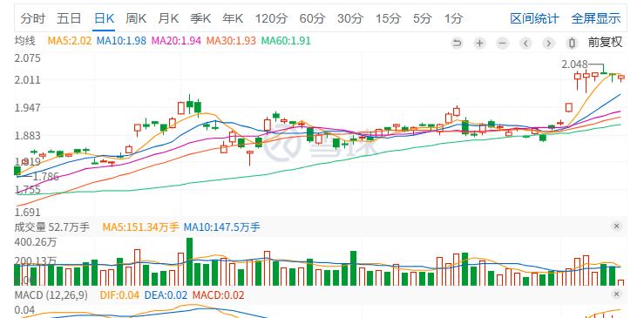Click the 均线 moving average label
644x318 pixels.
25,41
